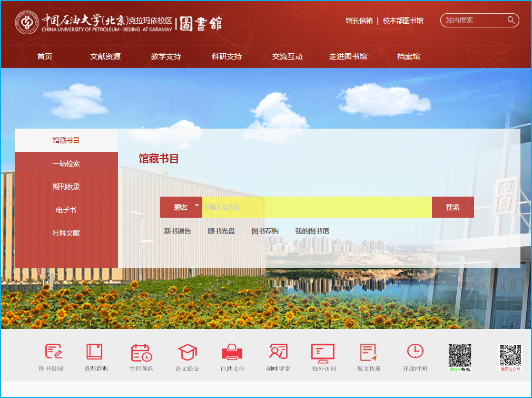Click the 校外访问 off-campus access monitor icon
Image resolution: width=532 pixels, height=398 pixels.
323,352
